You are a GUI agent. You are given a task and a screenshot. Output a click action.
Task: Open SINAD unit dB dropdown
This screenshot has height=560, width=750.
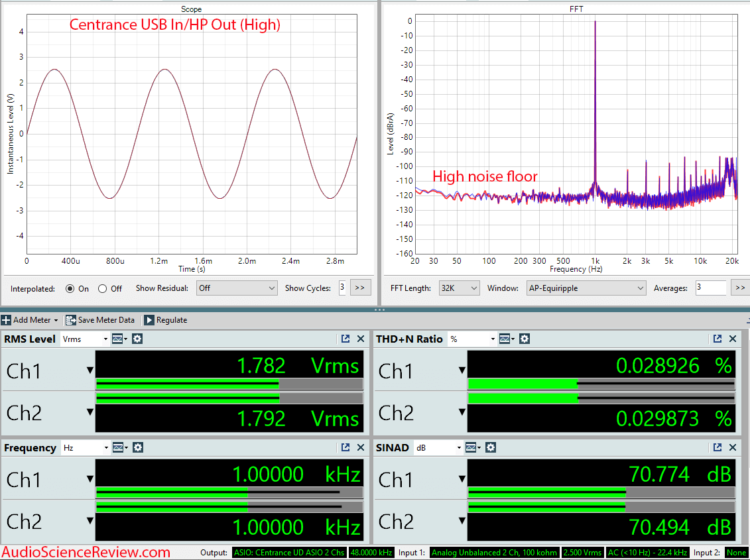point(438,447)
